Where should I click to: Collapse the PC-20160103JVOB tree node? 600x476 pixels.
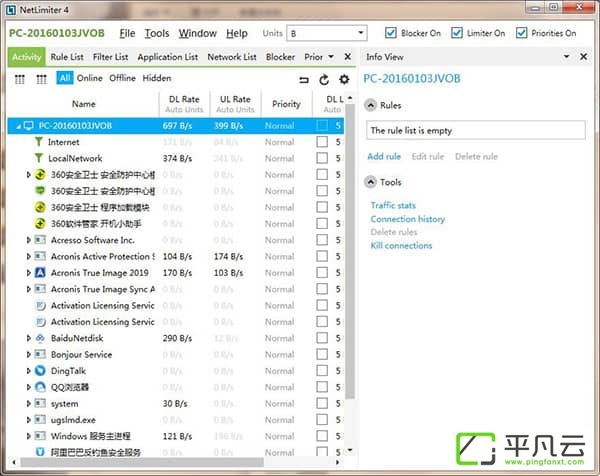pyautogui.click(x=18, y=126)
